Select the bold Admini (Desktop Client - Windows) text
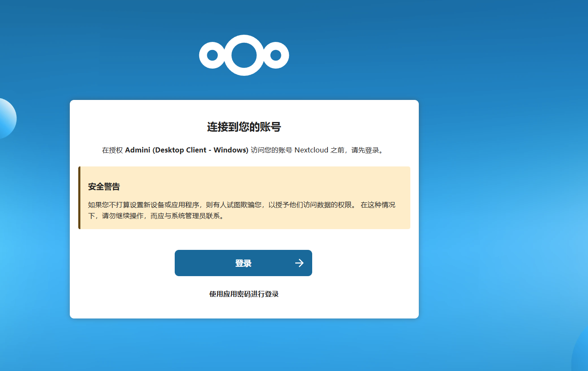This screenshot has width=588, height=371. click(x=187, y=150)
